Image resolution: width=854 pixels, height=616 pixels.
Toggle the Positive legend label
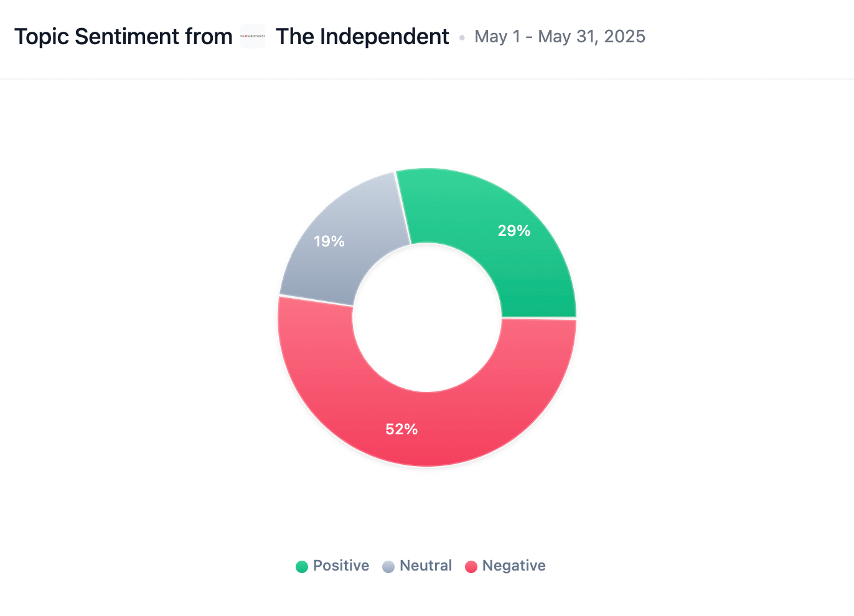pyautogui.click(x=340, y=566)
